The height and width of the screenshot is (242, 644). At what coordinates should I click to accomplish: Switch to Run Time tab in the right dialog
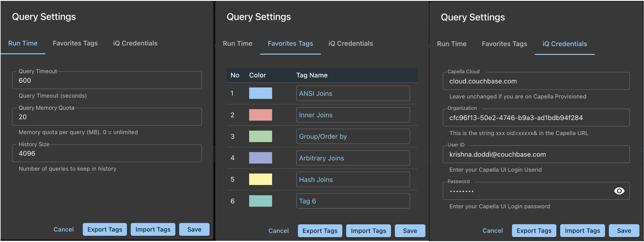[452, 44]
